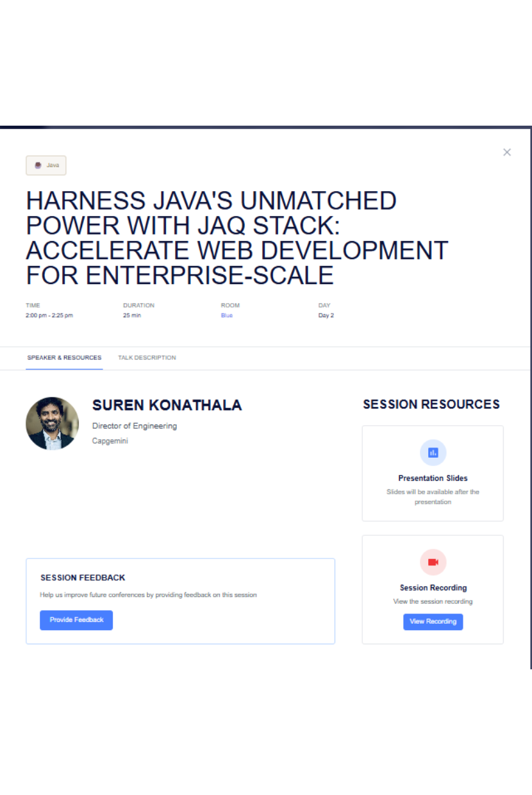Click the Director of Engineering job title
This screenshot has width=532, height=795.
tap(135, 426)
